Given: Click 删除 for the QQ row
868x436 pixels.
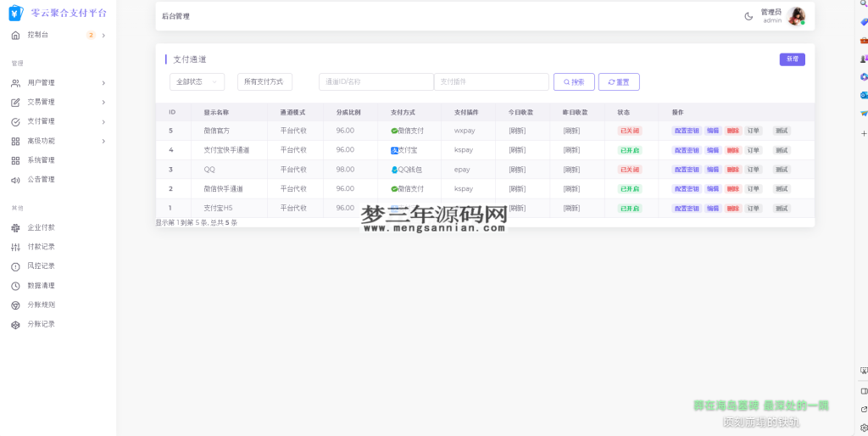Looking at the screenshot, I should [733, 170].
